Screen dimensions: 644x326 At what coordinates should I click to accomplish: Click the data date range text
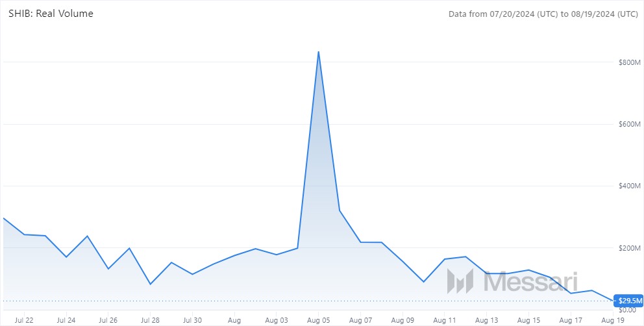(543, 14)
